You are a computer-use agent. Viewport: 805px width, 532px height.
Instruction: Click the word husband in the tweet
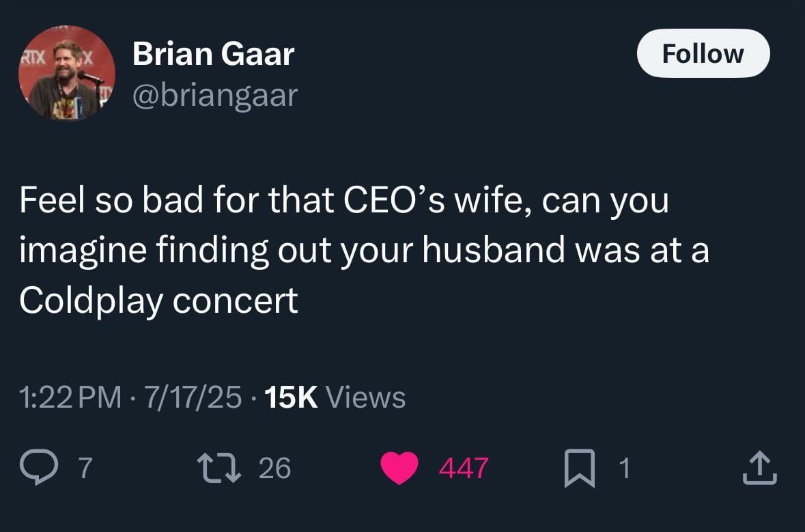[x=494, y=250]
